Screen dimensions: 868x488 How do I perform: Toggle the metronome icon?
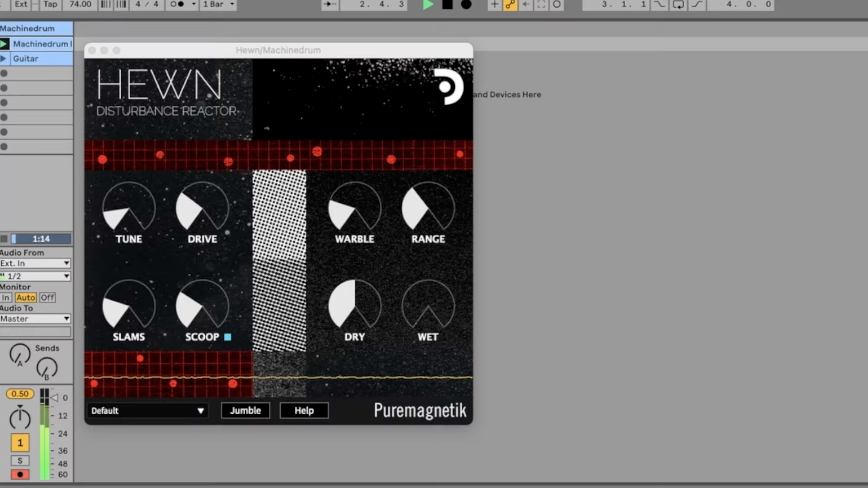tap(177, 4)
